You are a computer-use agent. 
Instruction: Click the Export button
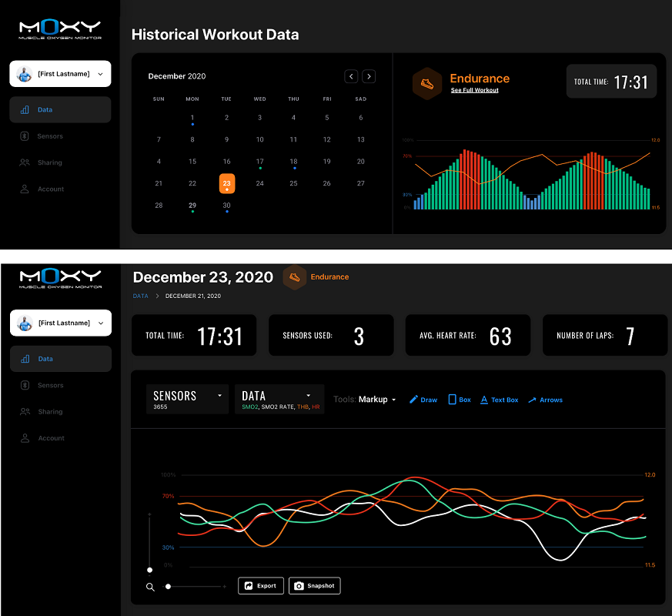261,586
